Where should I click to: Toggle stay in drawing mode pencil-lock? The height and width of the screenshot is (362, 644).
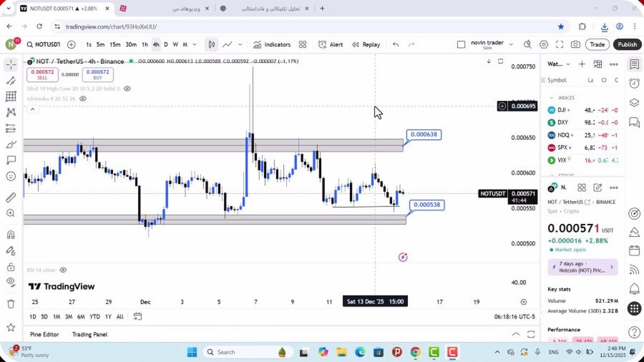coord(11,251)
